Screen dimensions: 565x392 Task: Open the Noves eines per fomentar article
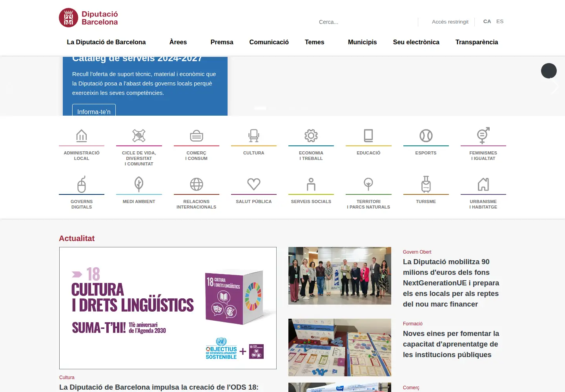pos(451,344)
